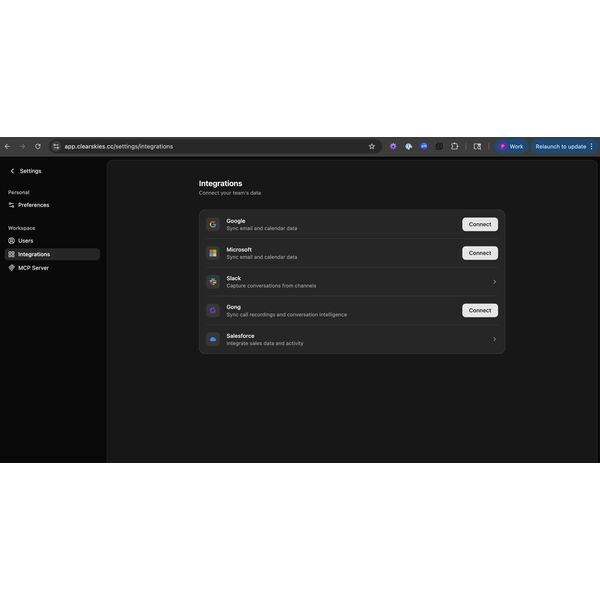The width and height of the screenshot is (600, 600).
Task: Click the Gong logo icon
Action: [213, 311]
